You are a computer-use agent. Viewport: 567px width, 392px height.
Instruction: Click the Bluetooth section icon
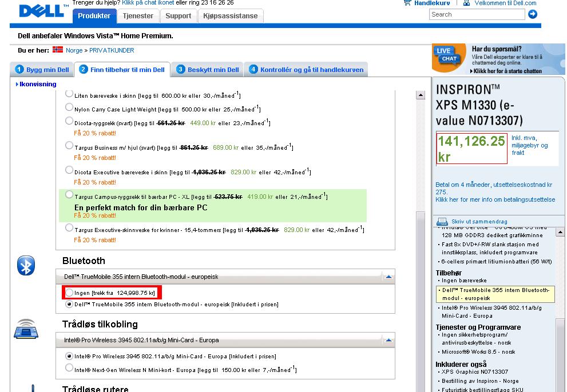click(26, 266)
